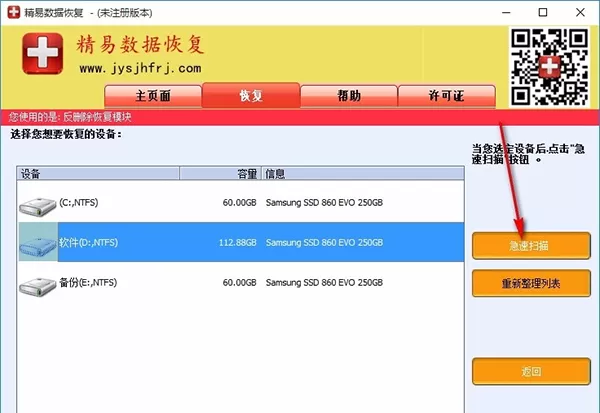The image size is (600, 413).
Task: Click Samsung SSD info in C: row
Action: click(x=324, y=202)
